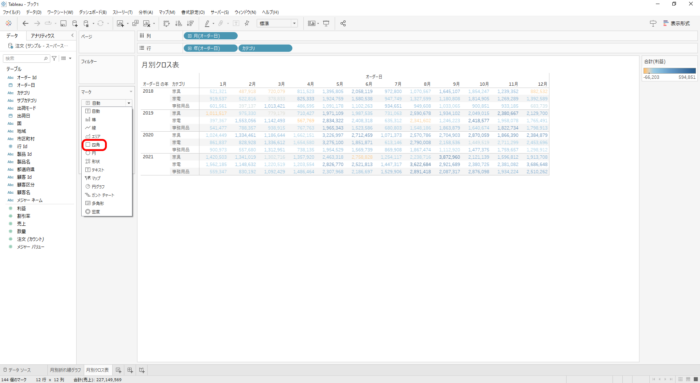Click the Clear sheet icon
Screen dimensions: 700x383
pyautogui.click(x=146, y=23)
